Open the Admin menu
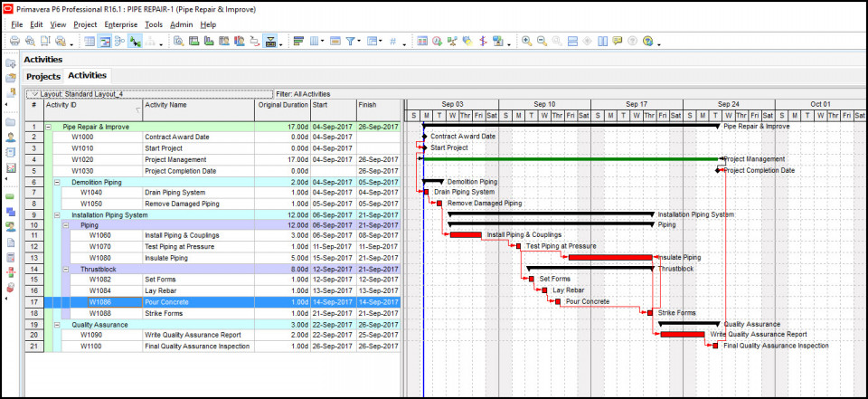The width and height of the screenshot is (868, 399). [182, 24]
